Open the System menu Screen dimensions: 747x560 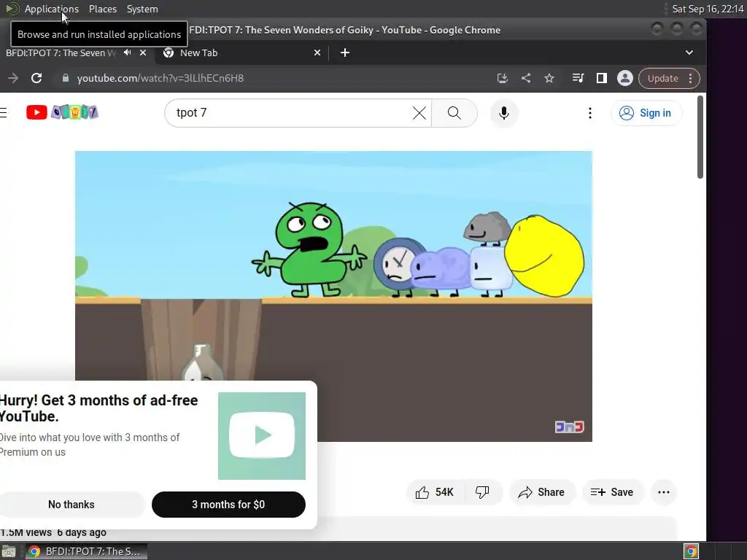click(142, 9)
